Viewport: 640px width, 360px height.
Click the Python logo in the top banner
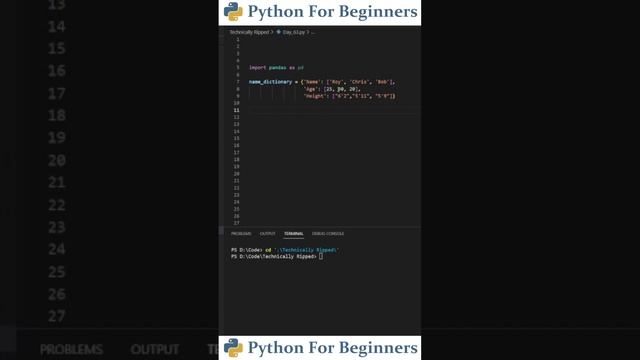pyautogui.click(x=233, y=11)
